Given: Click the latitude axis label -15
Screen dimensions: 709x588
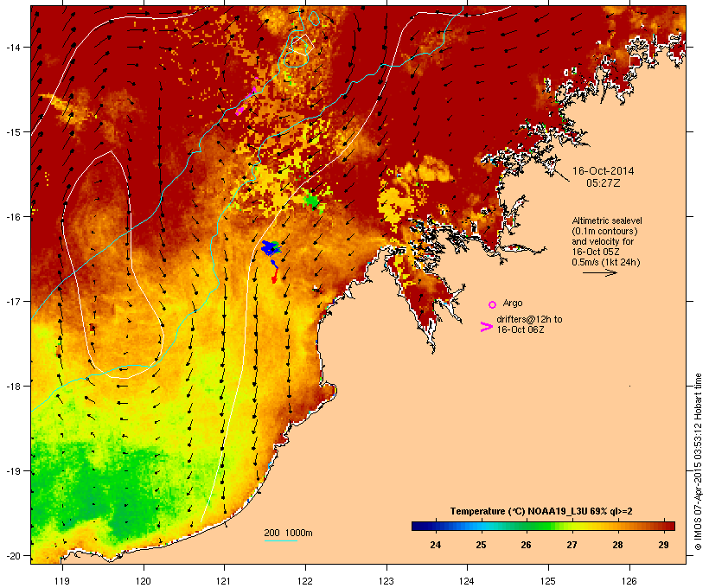Looking at the screenshot, I should coord(13,132).
